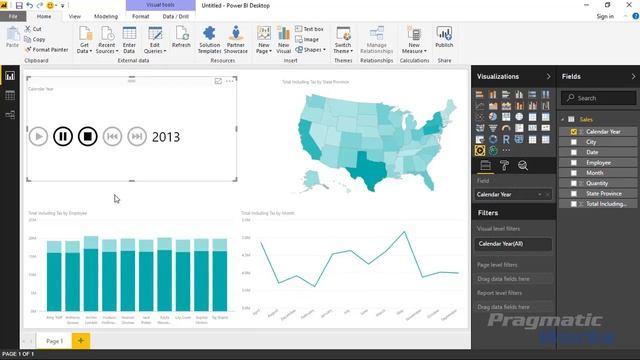This screenshot has height=360, width=640.
Task: Select the stacked bar chart visualization
Action: [x=480, y=94]
